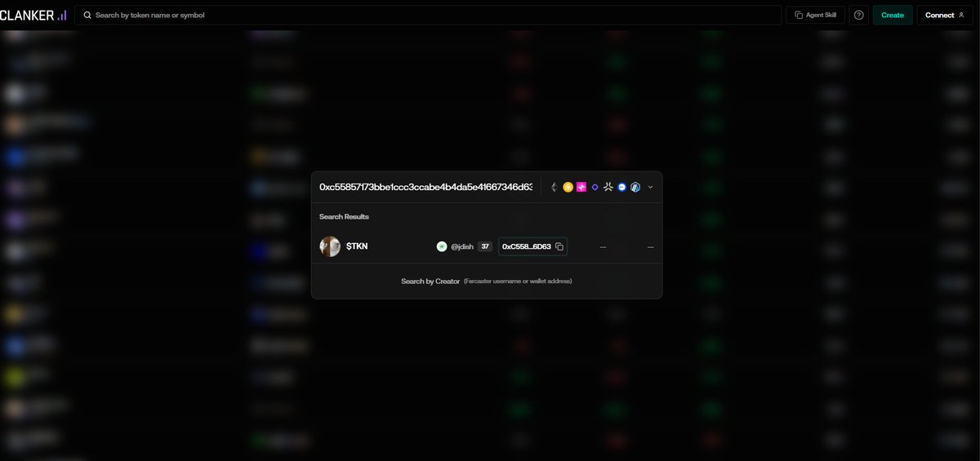Image resolution: width=980 pixels, height=461 pixels.
Task: Open the $TKN token avatar
Action: (330, 246)
